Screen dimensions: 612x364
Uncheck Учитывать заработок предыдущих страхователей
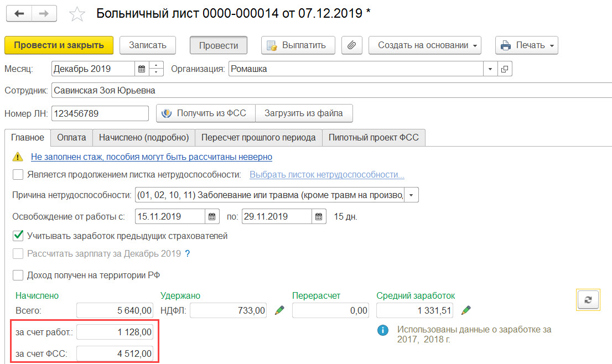[18, 236]
